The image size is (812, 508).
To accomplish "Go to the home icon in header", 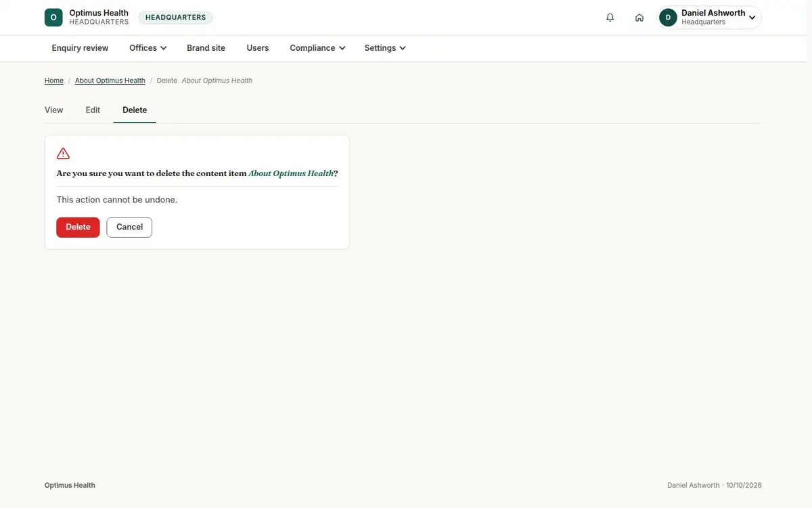I will pos(639,18).
